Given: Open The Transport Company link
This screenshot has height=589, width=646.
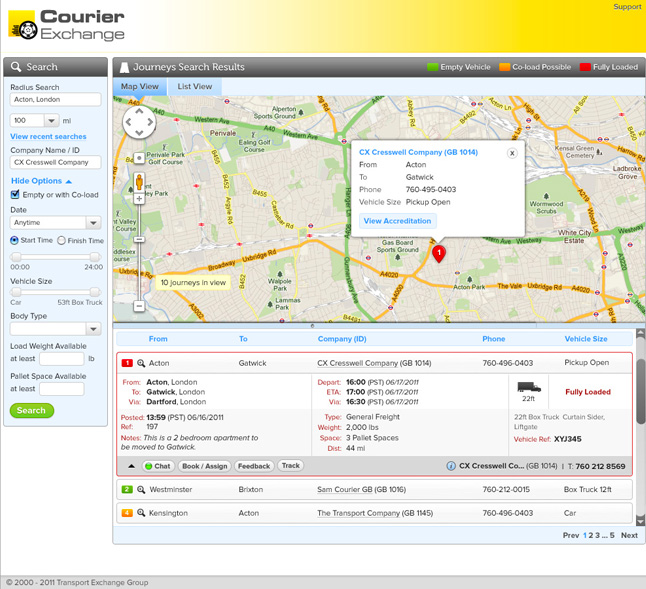Looking at the screenshot, I should tap(358, 513).
